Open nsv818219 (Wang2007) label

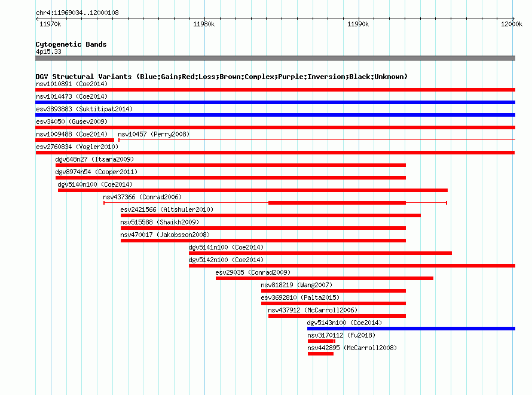[296, 285]
